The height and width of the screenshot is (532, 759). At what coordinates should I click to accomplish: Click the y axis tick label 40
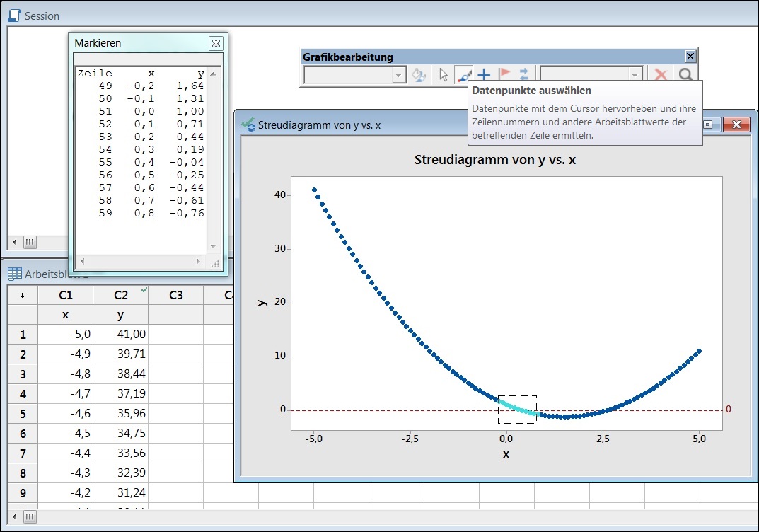[x=280, y=195]
